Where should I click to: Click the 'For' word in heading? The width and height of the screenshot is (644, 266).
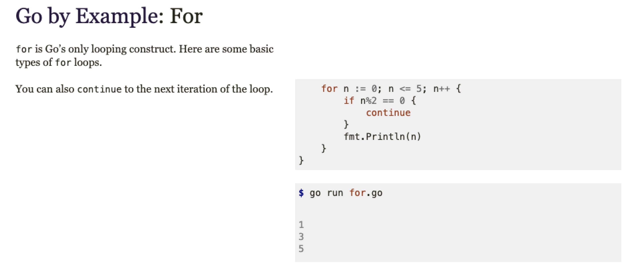click(186, 16)
